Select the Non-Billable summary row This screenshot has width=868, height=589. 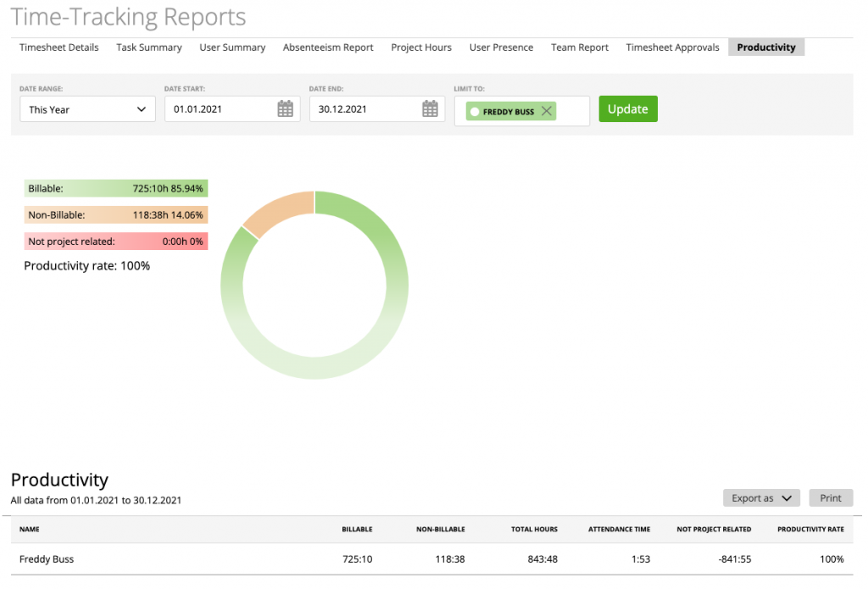point(115,214)
